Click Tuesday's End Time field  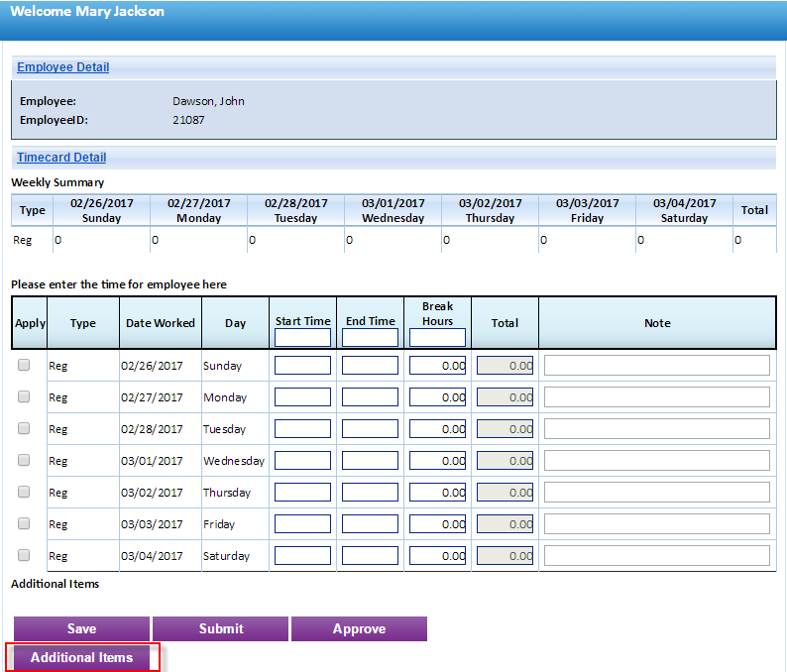point(370,428)
